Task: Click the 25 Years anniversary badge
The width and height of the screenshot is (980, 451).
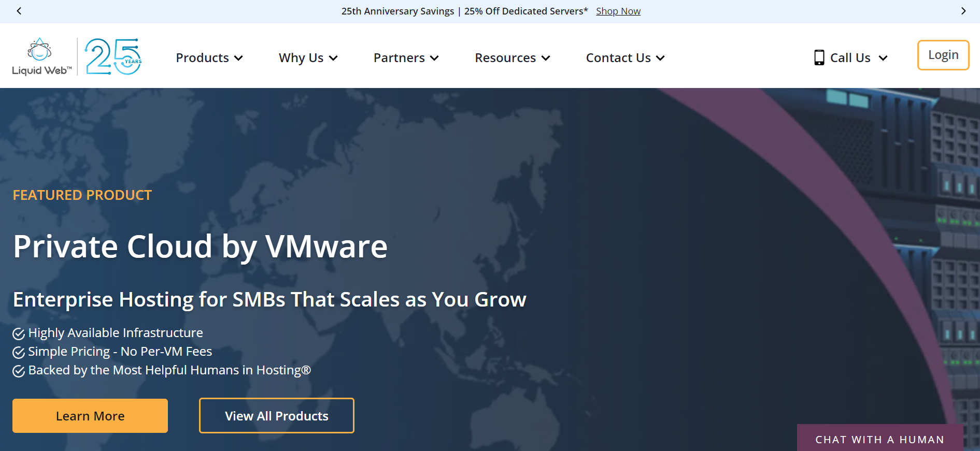Action: point(113,57)
